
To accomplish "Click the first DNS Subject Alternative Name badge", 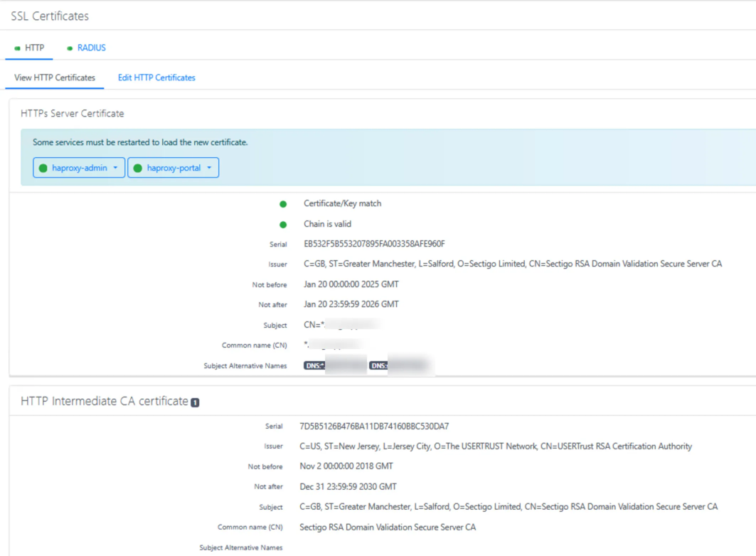I will 334,365.
